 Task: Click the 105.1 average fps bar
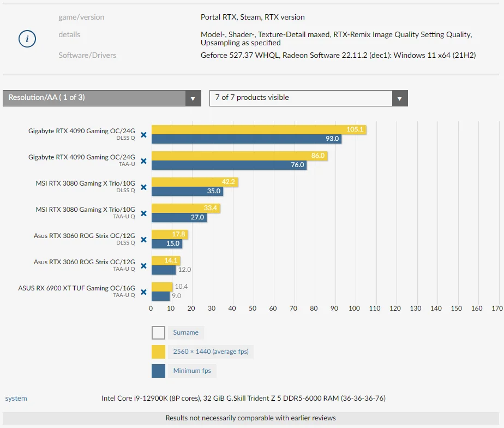(x=259, y=130)
